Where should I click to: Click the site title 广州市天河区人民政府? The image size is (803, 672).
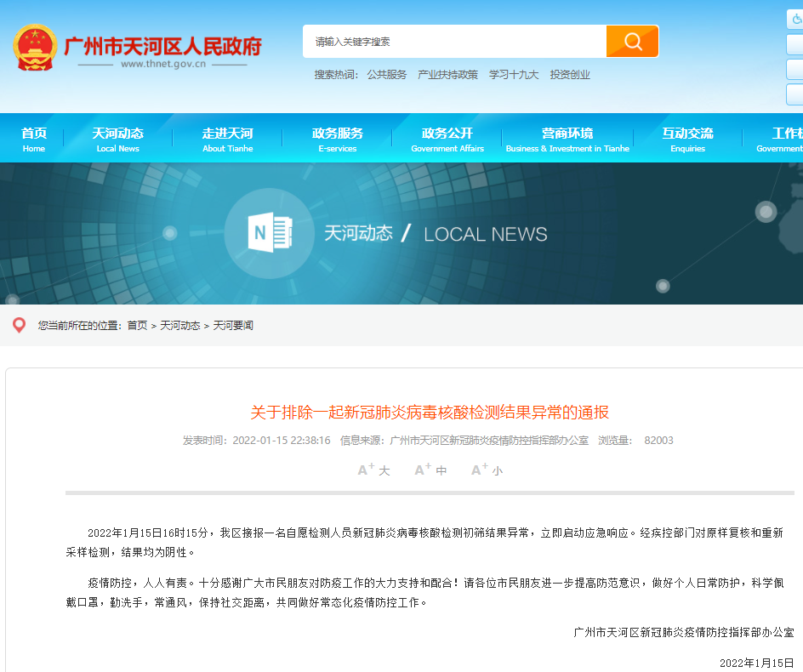coord(162,47)
